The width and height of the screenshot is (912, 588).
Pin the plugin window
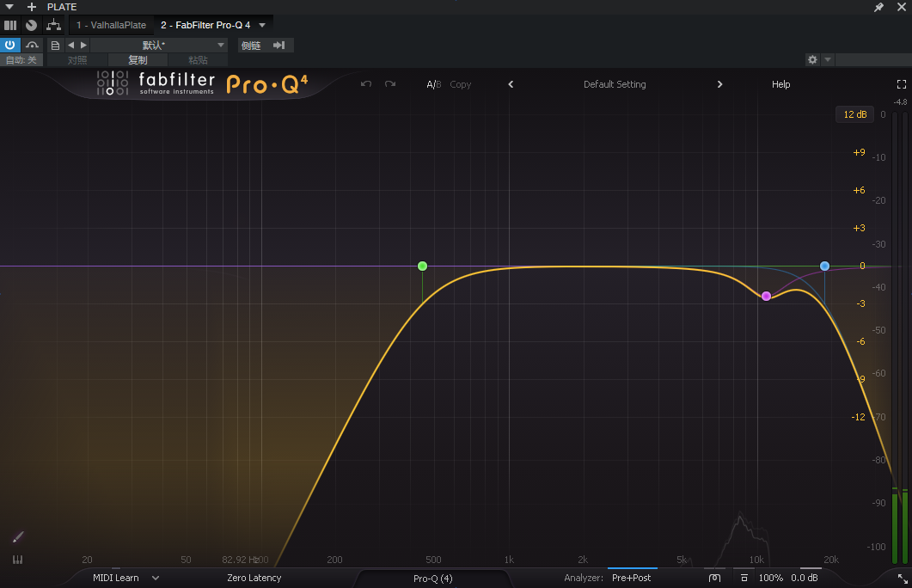coord(878,7)
